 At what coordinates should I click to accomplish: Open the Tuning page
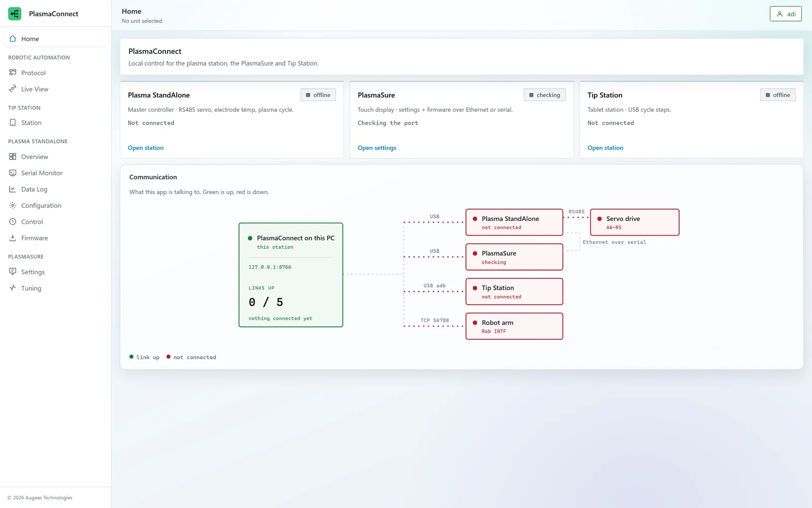click(55, 288)
